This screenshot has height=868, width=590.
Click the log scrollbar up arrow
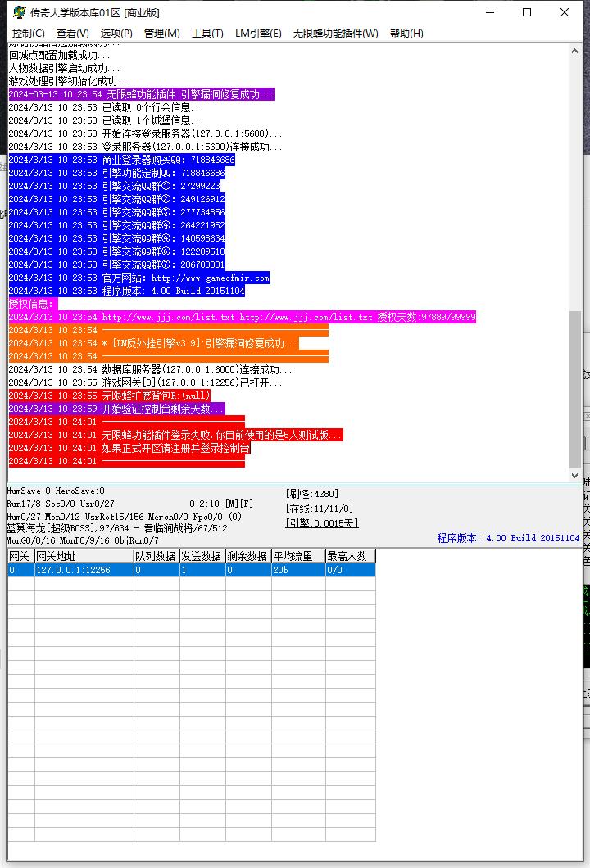pos(574,51)
